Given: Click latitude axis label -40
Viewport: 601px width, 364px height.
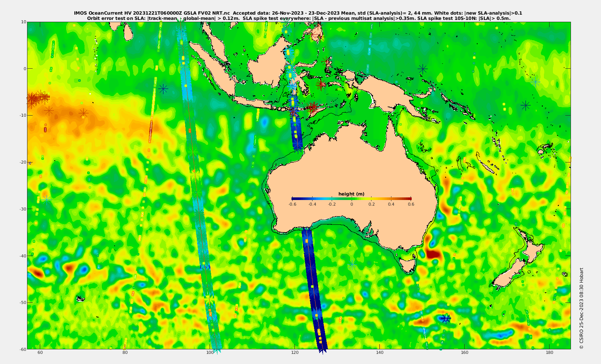Looking at the screenshot, I should pos(23,256).
